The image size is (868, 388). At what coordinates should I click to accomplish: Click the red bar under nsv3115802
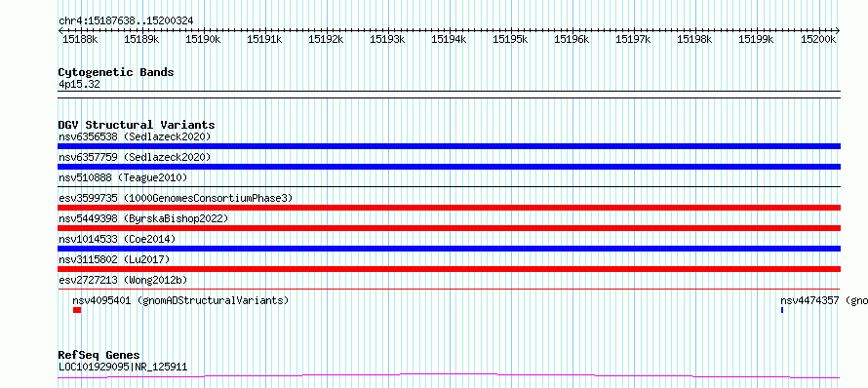pos(449,269)
